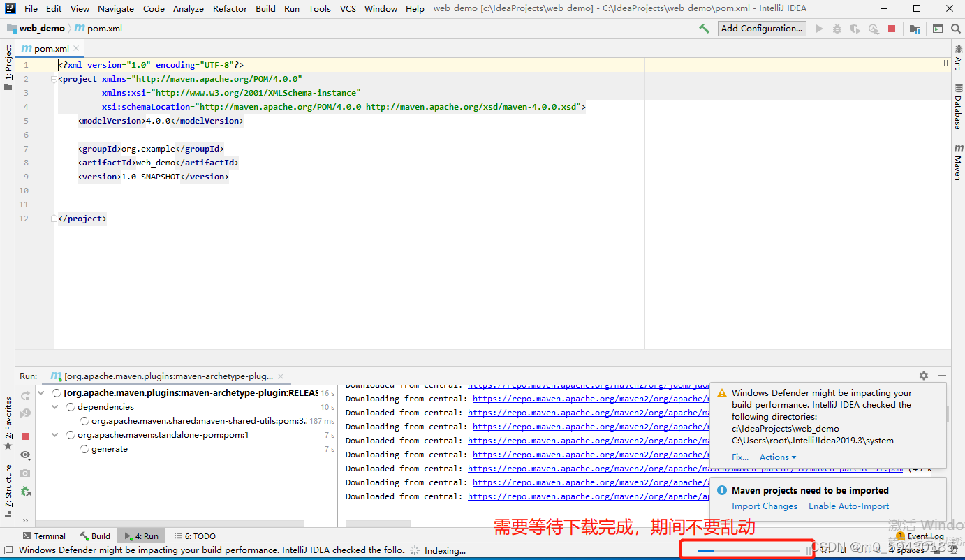Click the Run play icon in toolbar
Screen dimensions: 965x560
click(x=819, y=29)
